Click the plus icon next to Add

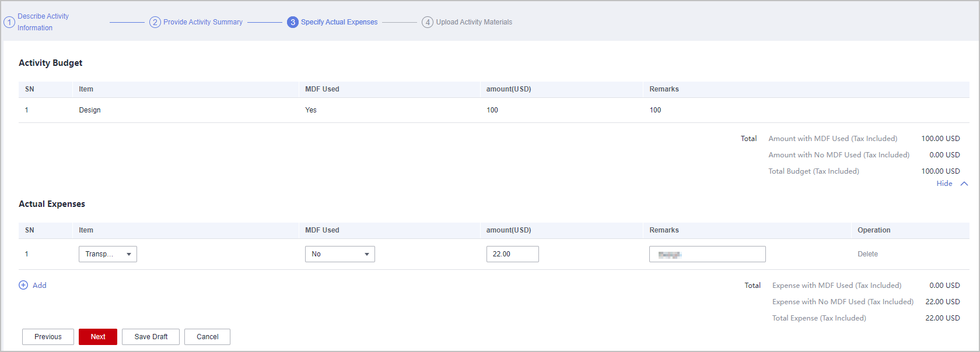tap(23, 285)
